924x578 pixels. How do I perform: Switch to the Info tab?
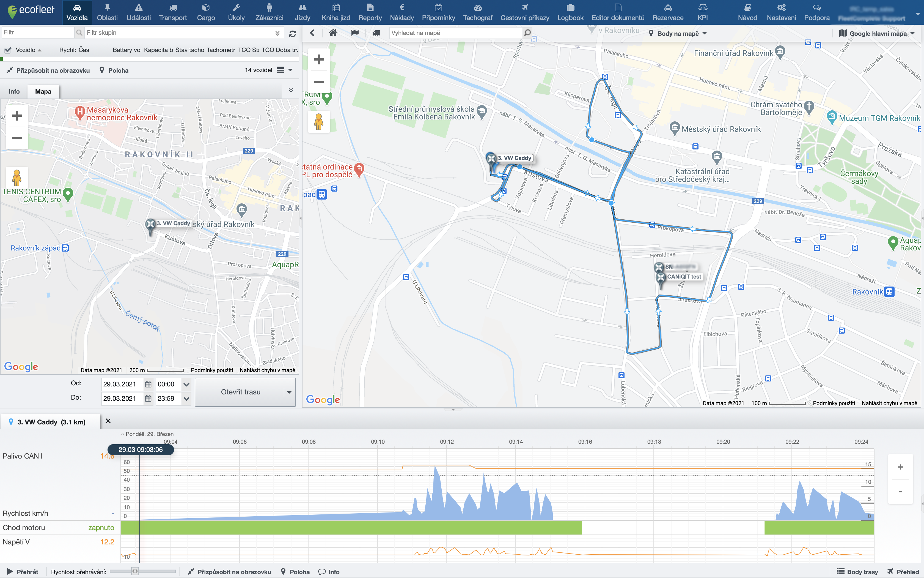(14, 91)
